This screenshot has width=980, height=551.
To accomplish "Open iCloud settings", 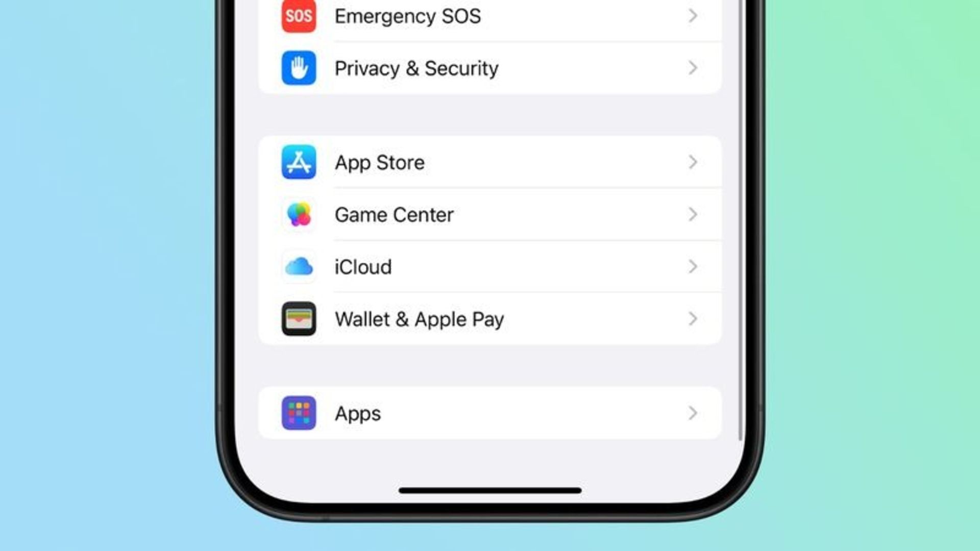I will 489,266.
